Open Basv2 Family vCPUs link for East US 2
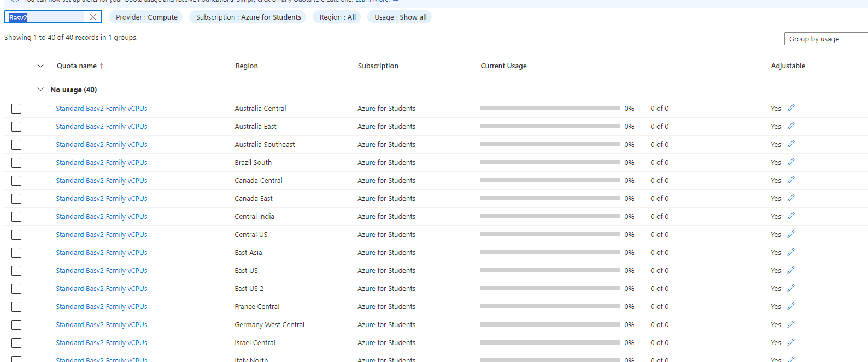Screen dimensions: 868x362 (x=102, y=289)
